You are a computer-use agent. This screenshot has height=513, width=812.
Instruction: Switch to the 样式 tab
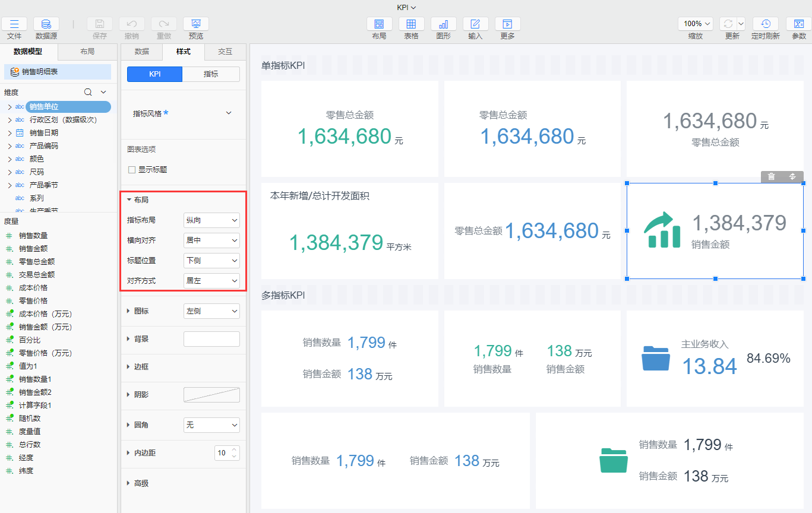pos(183,52)
